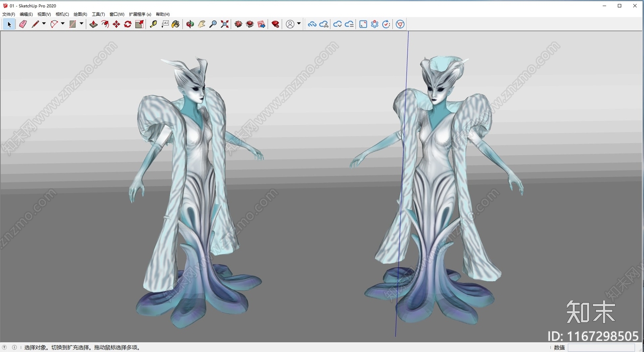Click the status bar info circle icon

[x=14, y=347]
